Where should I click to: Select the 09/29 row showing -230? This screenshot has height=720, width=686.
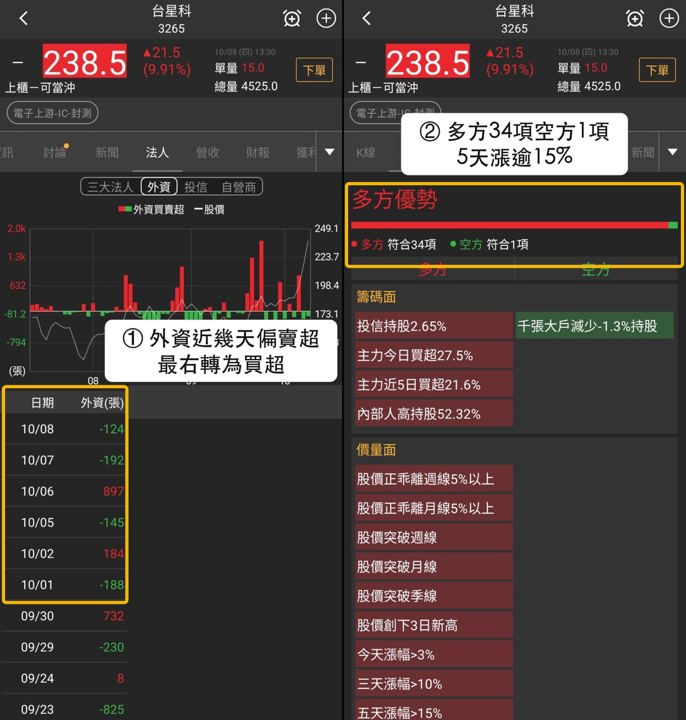tap(65, 647)
